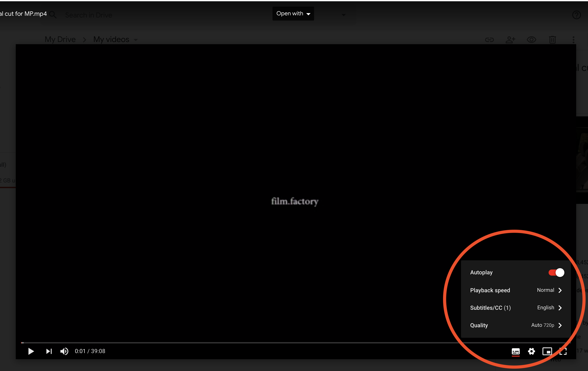Enable picture-in-picture miniplayer
The width and height of the screenshot is (588, 371).
[x=547, y=352]
